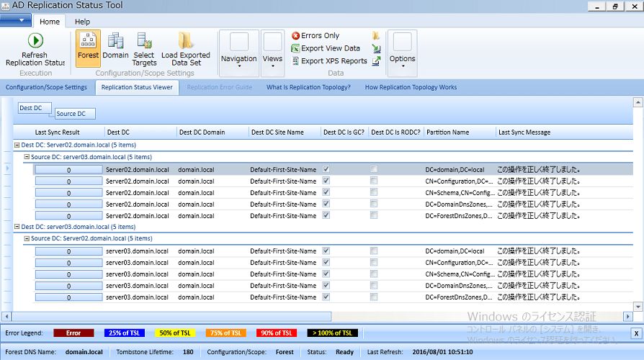Open How Replication Topology Works page
Screen dimensions: 644x360
pyautogui.click(x=410, y=87)
